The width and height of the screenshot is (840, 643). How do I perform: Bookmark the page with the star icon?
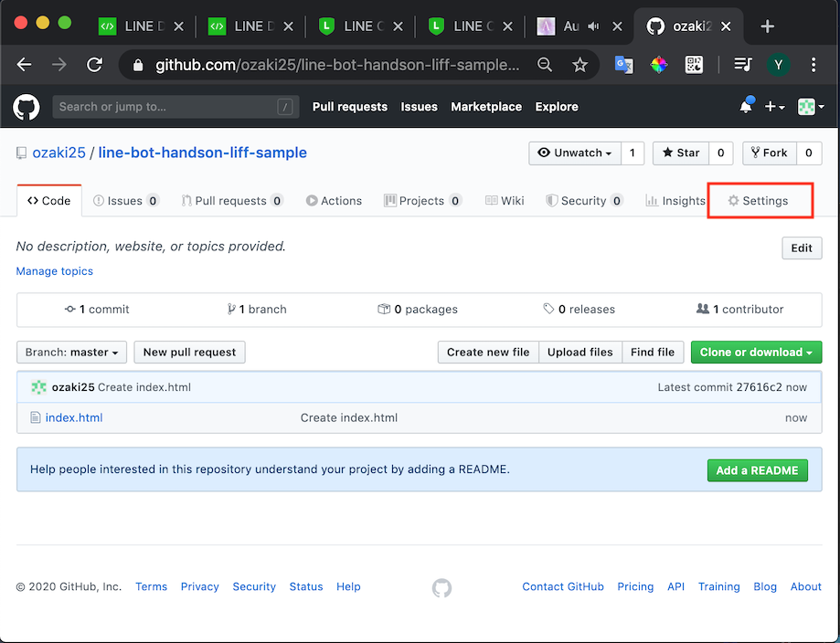[579, 66]
